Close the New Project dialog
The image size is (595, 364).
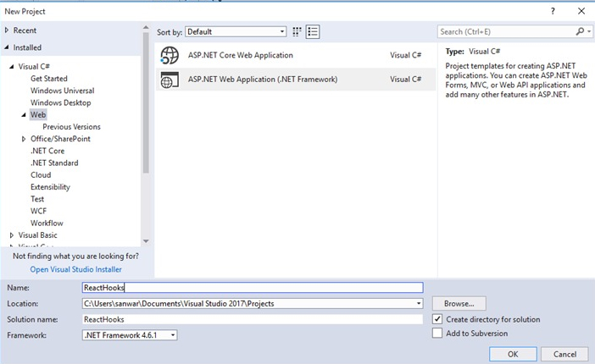581,11
